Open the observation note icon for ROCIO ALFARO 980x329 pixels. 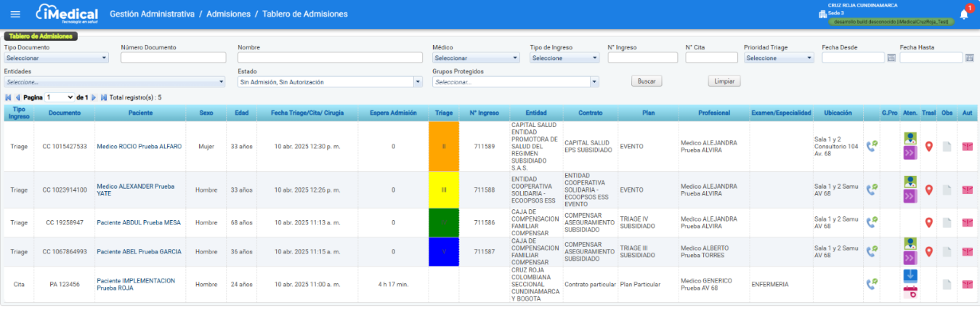click(x=947, y=147)
